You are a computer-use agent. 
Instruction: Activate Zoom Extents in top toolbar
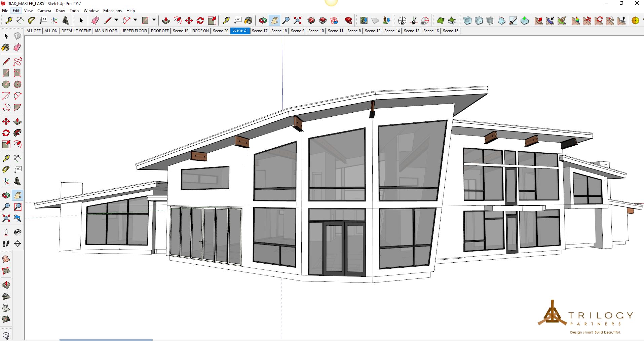(297, 21)
